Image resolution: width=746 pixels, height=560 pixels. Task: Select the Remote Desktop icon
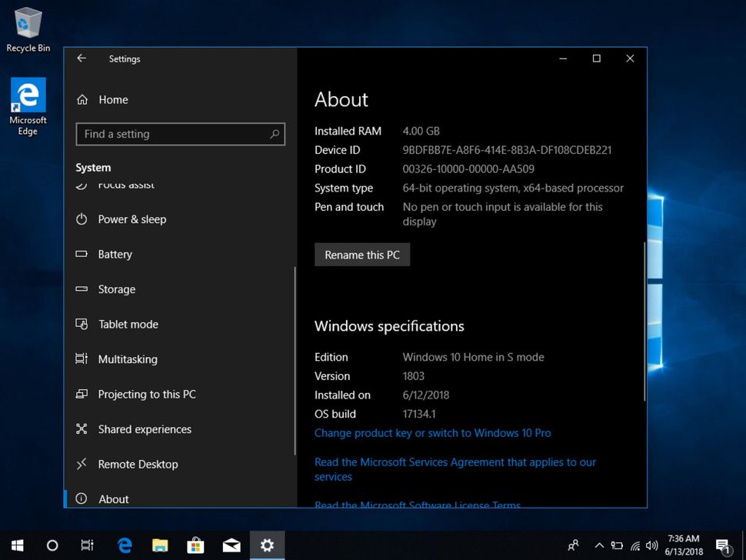[82, 464]
